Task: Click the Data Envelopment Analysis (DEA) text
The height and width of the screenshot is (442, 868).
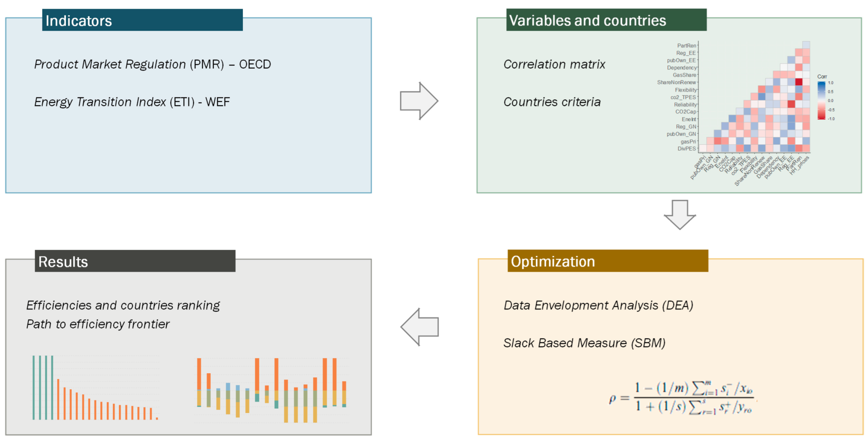Action: (x=598, y=305)
